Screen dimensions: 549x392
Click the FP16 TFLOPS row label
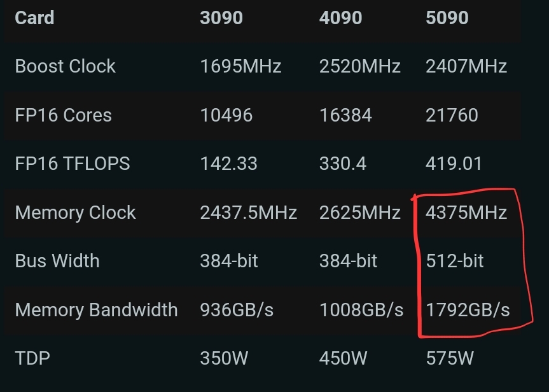tap(72, 164)
